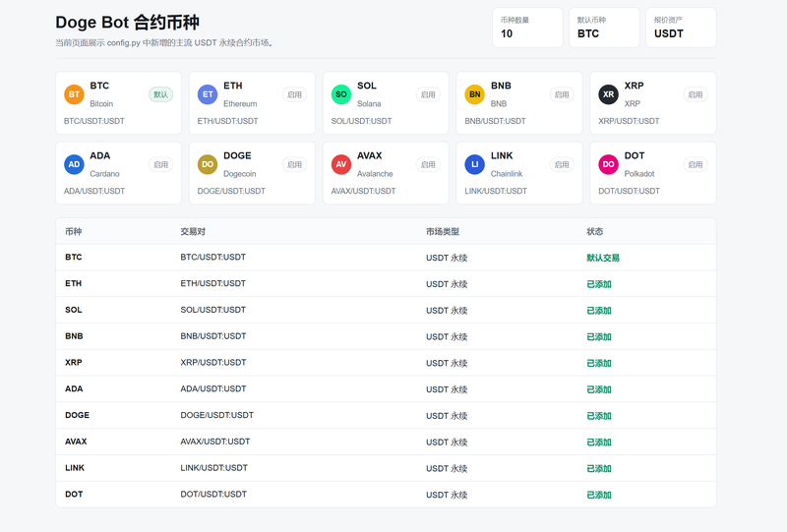Click the Bitcoin name on BTC card
This screenshot has height=532, width=787.
click(x=101, y=104)
